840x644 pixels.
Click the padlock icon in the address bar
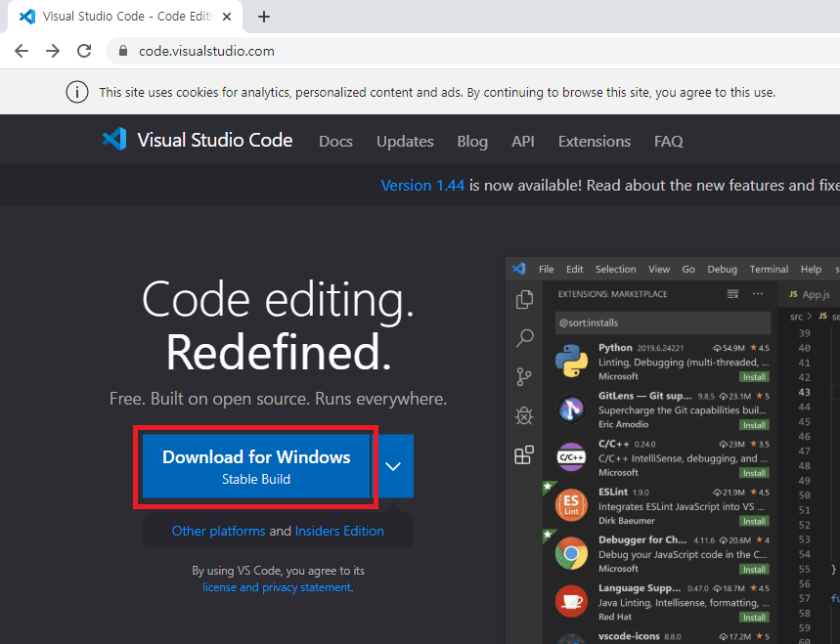point(123,51)
